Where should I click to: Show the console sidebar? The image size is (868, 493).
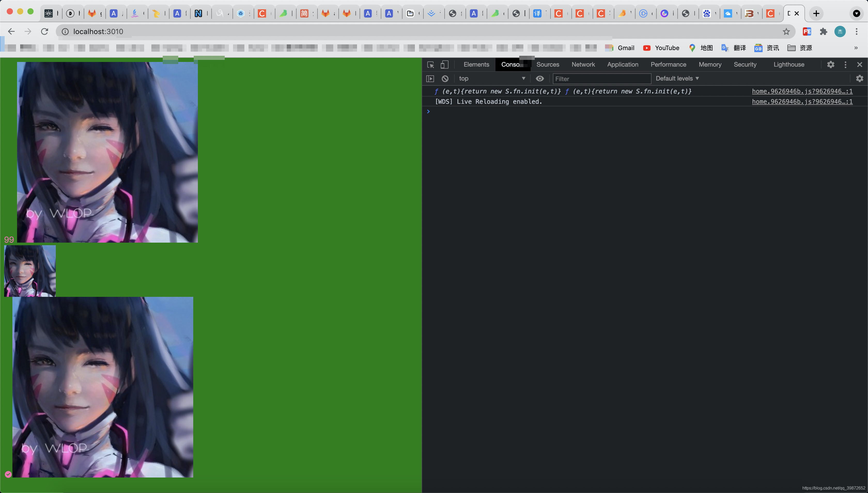(x=430, y=78)
